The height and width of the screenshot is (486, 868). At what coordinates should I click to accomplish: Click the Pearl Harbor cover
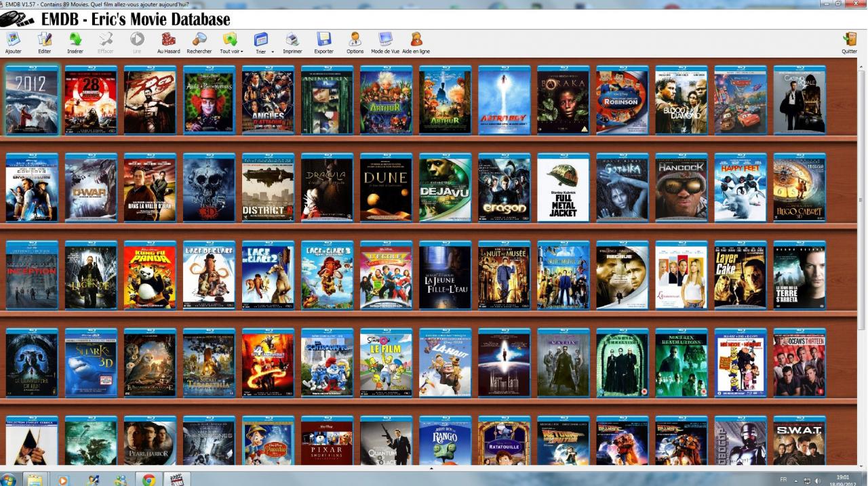click(150, 441)
